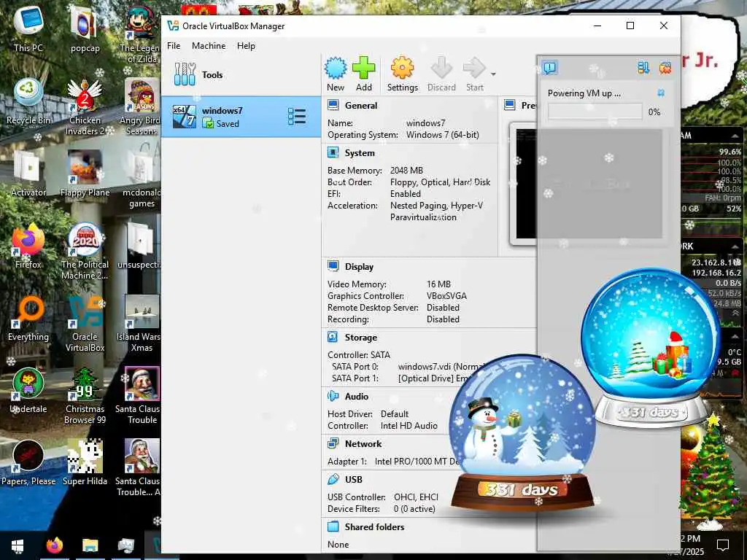The height and width of the screenshot is (560, 747).
Task: Click the Audio section header link
Action: point(356,396)
